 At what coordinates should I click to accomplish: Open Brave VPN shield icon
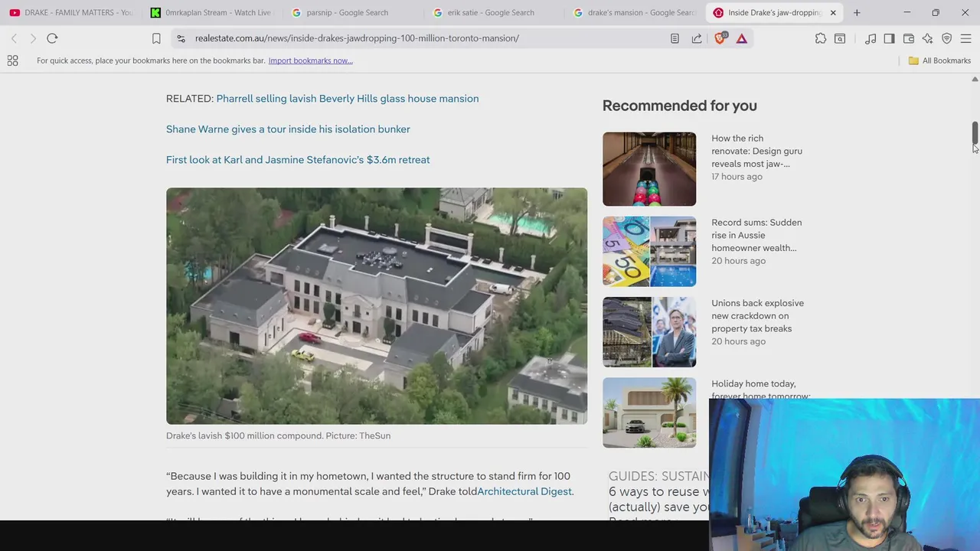(x=947, y=38)
